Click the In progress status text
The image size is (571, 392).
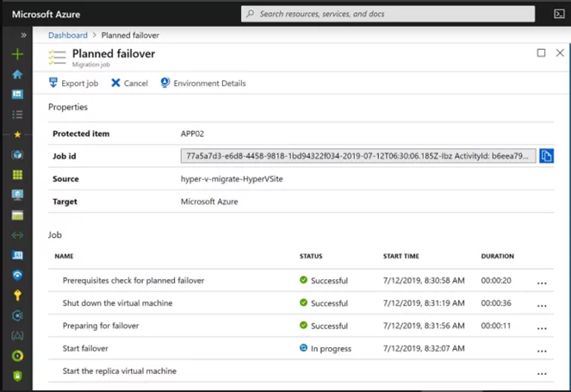point(331,349)
